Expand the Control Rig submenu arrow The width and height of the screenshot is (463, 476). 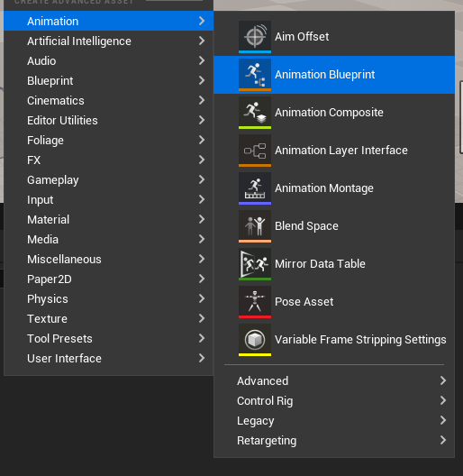(x=443, y=400)
